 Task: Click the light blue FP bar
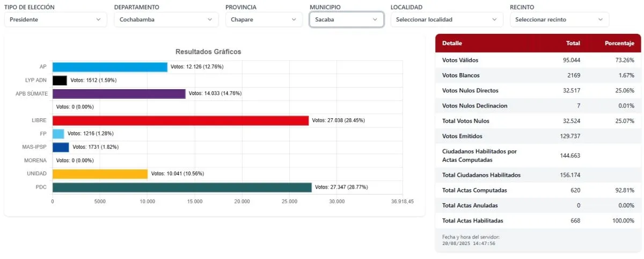click(58, 133)
